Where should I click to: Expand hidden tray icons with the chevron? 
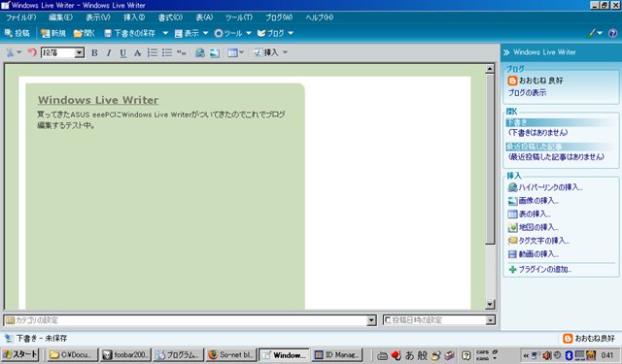pos(526,355)
